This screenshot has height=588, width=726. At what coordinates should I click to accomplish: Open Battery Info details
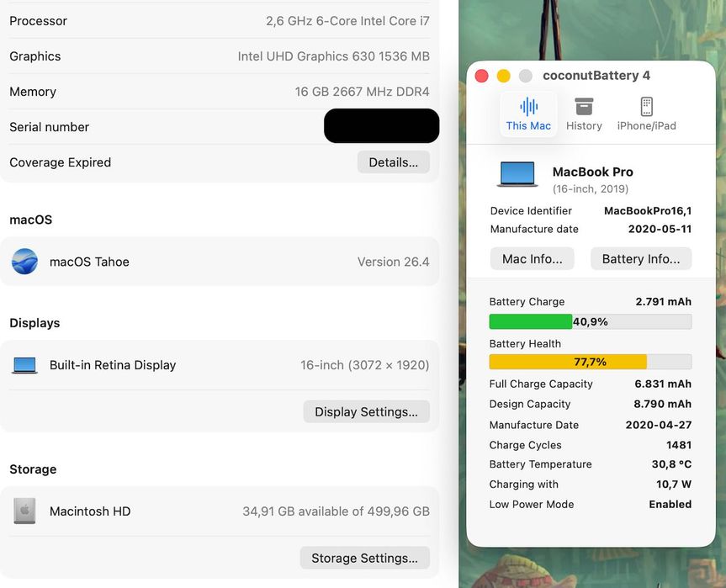(x=641, y=259)
